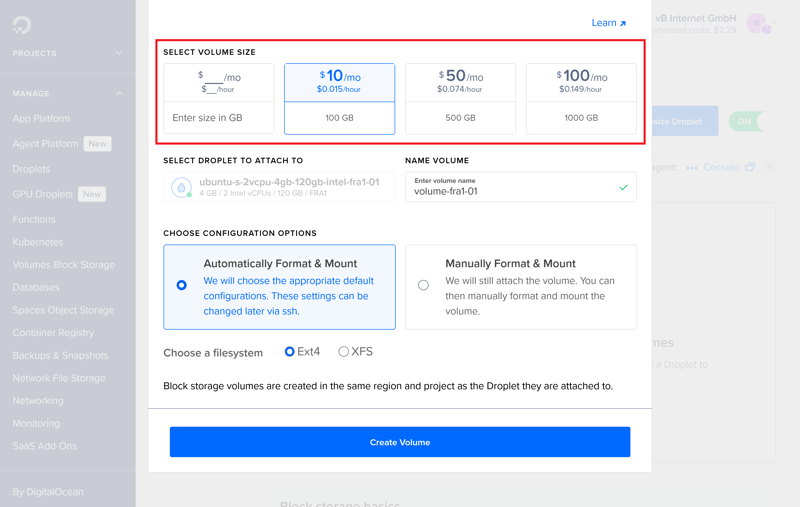Screen dimensions: 800x507
Task: Select Automatically Format & Mount option
Action: click(181, 285)
